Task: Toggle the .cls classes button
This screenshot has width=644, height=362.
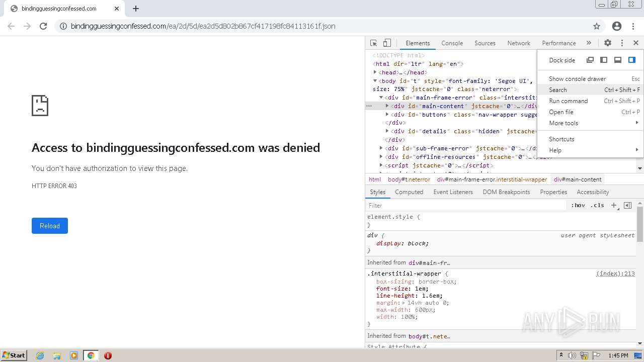Action: [597, 205]
